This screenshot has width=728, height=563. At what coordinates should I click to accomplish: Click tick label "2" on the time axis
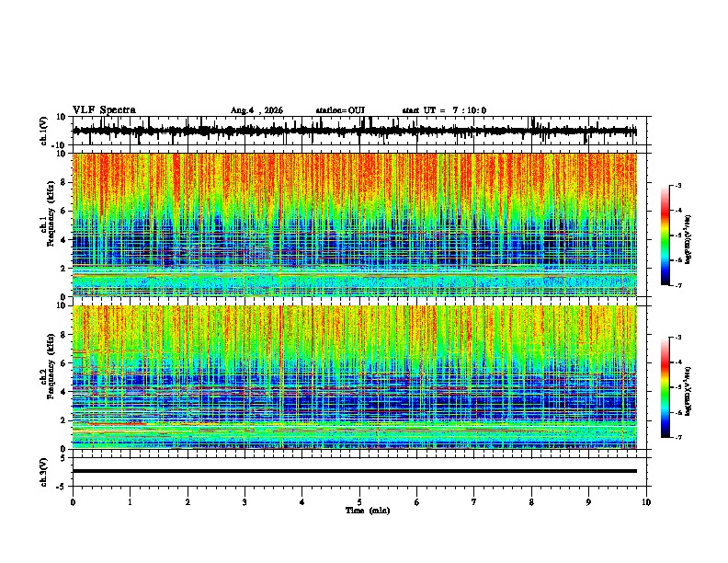point(188,502)
